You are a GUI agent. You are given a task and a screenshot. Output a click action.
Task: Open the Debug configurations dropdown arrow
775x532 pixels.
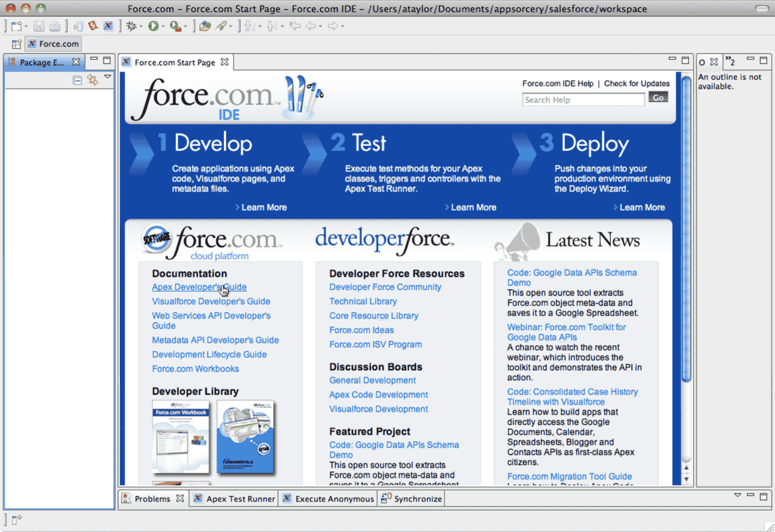(x=141, y=27)
